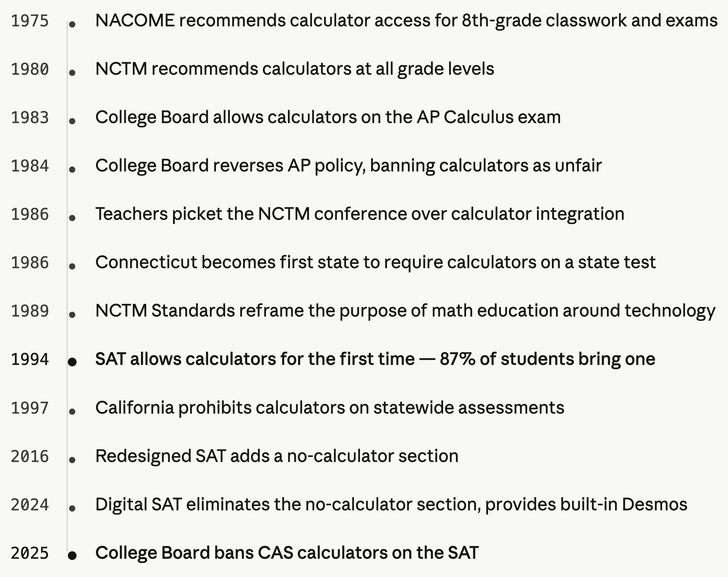Click the marker dot for 1983
Image resolution: width=728 pixels, height=577 pixels.
(72, 121)
